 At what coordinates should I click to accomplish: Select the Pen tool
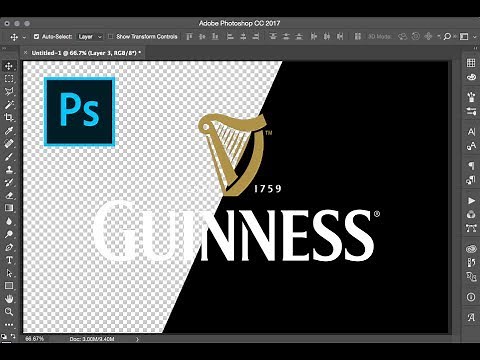point(9,247)
